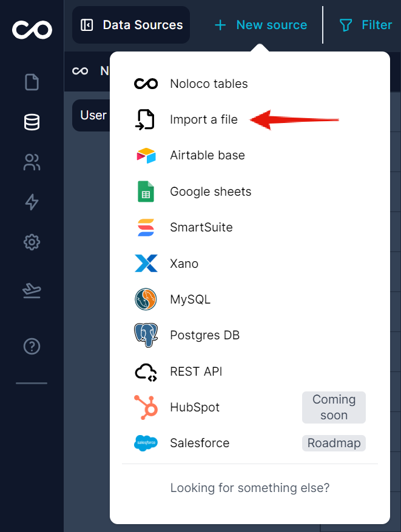401x532 pixels.
Task: Open the Workflows lightning bolt icon
Action: pyautogui.click(x=32, y=202)
